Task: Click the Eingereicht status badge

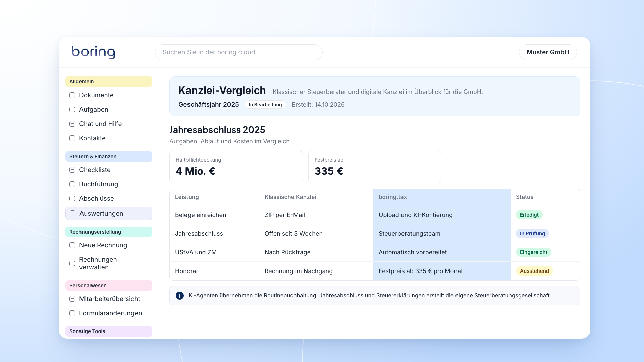Action: [x=533, y=252]
